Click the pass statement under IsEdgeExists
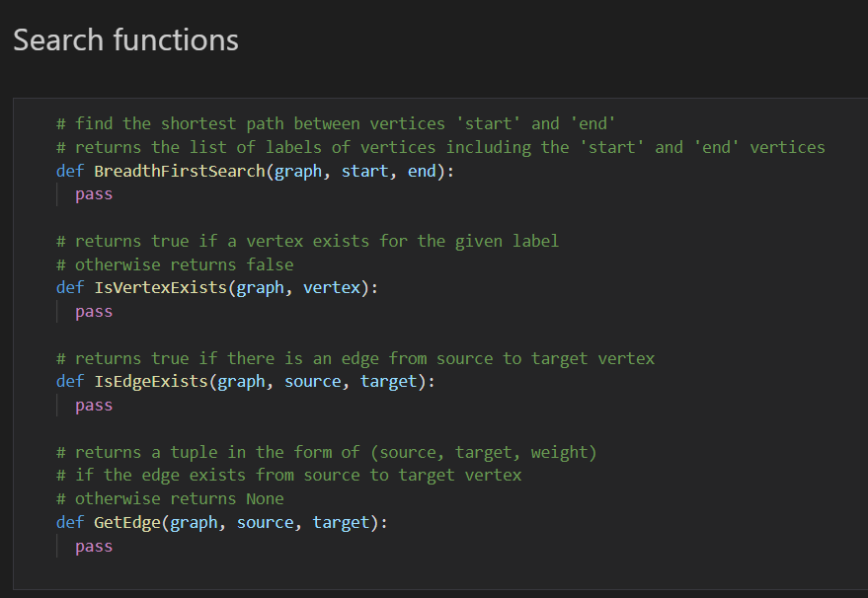The height and width of the screenshot is (598, 868). (94, 406)
